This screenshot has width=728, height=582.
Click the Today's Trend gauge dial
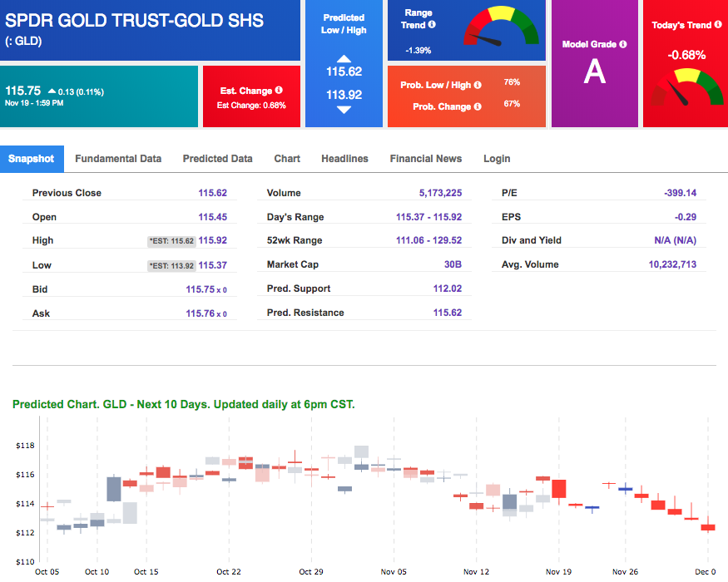pyautogui.click(x=686, y=86)
